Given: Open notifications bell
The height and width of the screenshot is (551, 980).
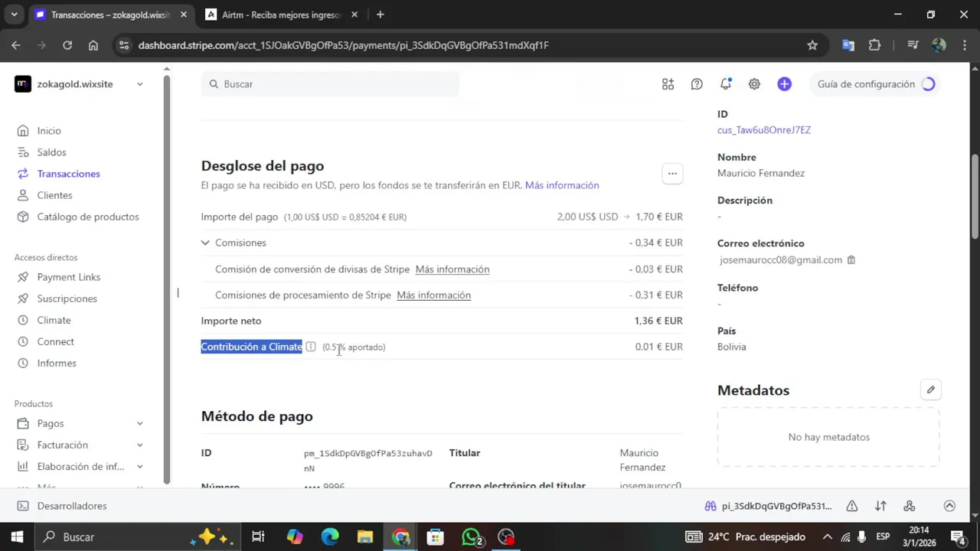Looking at the screenshot, I should 725,84.
